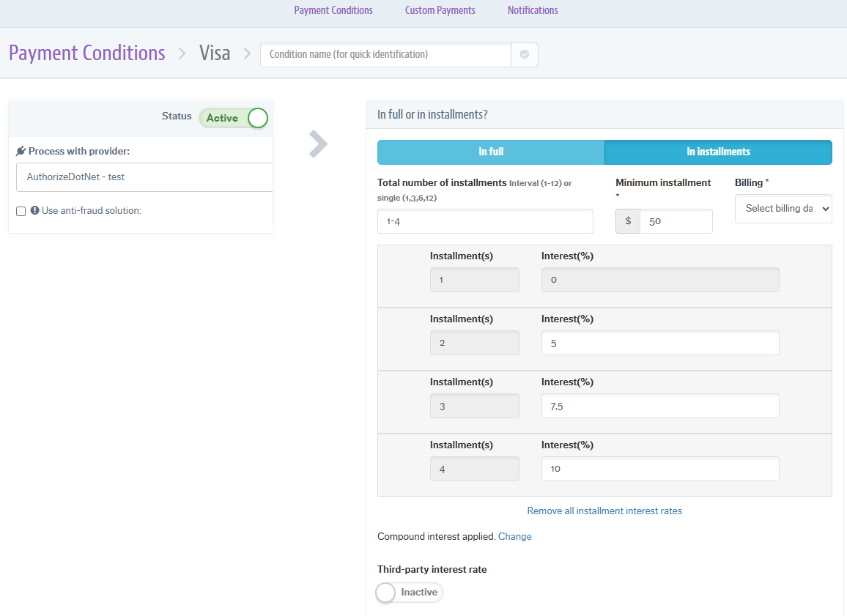Image resolution: width=847 pixels, height=616 pixels.
Task: Click the Change compound interest link
Action: 514,537
